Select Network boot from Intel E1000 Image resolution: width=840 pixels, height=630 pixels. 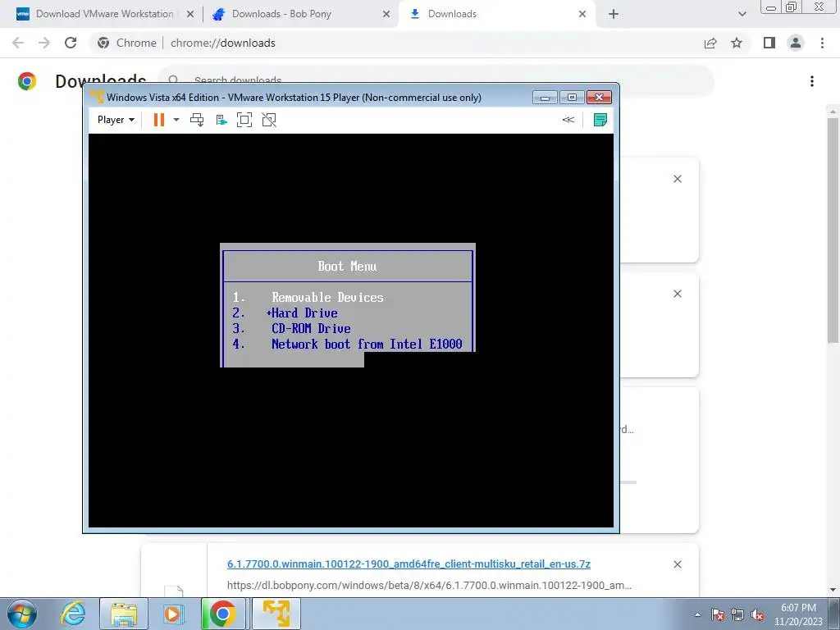(367, 344)
